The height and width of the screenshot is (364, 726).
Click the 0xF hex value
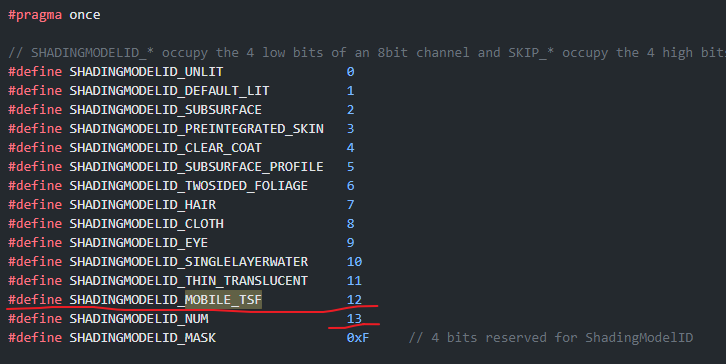[358, 338]
